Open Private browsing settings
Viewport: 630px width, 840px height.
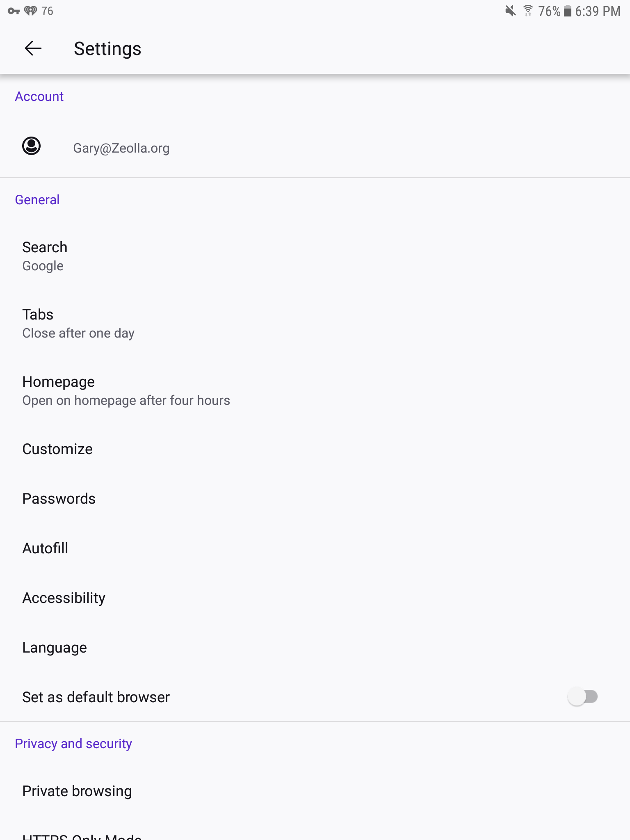(77, 791)
